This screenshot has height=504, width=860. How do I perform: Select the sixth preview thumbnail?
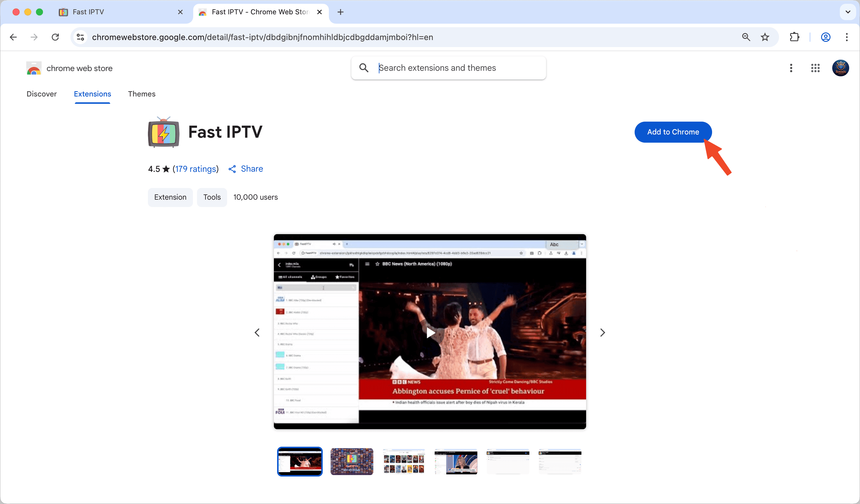[560, 462]
